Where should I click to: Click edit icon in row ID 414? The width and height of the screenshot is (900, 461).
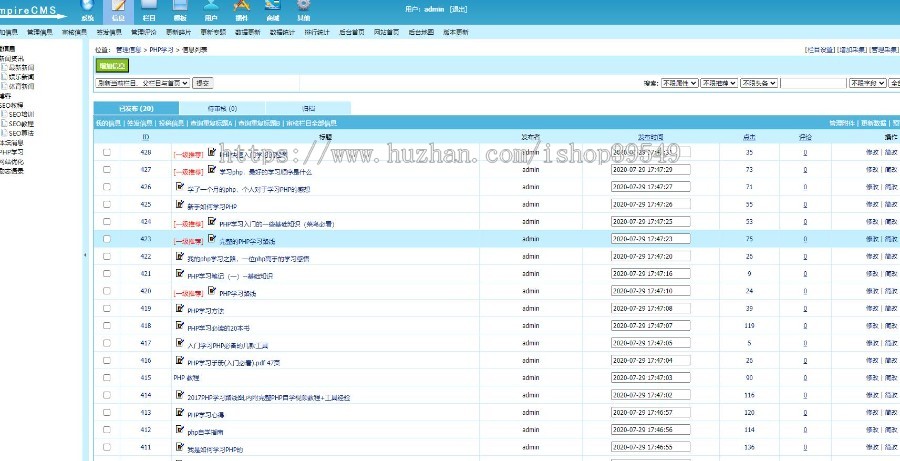(x=180, y=394)
